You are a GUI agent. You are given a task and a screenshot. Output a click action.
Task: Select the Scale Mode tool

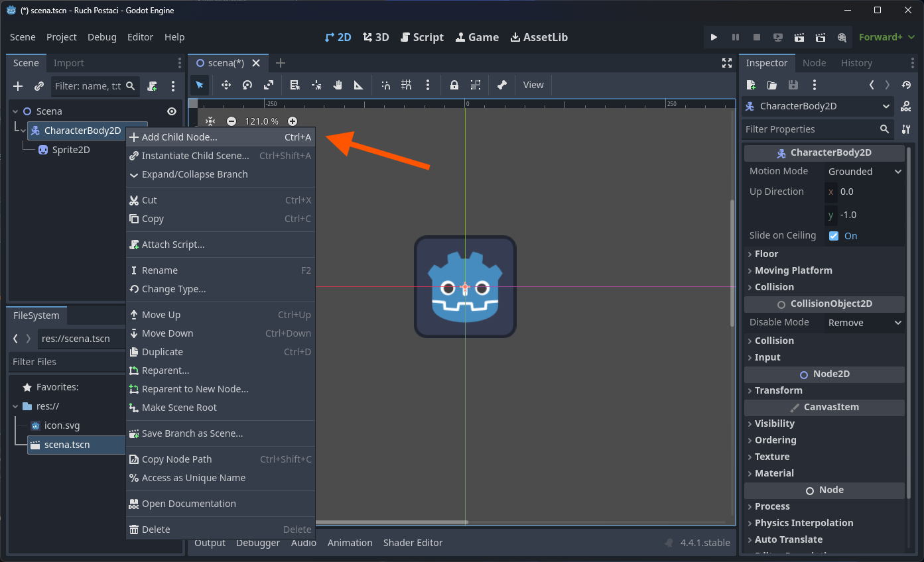tap(269, 85)
